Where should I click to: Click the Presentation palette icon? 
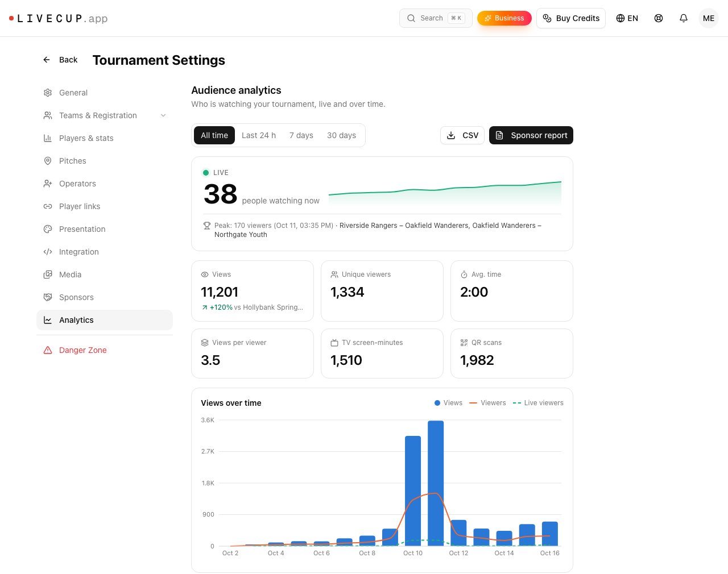(48, 229)
